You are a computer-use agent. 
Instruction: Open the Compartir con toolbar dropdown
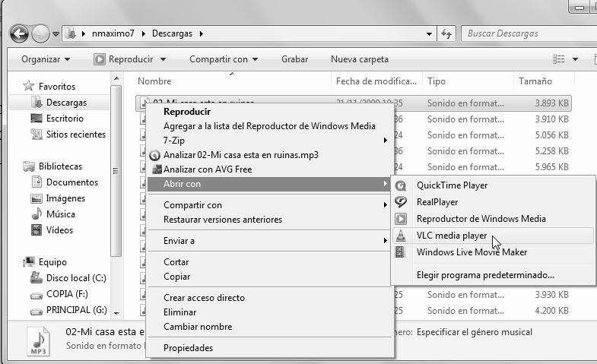224,59
